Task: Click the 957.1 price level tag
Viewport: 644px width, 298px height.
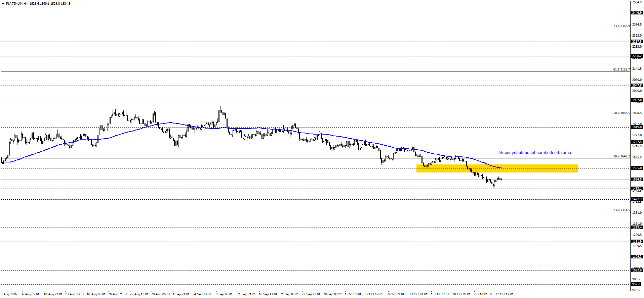Action: pos(637,284)
